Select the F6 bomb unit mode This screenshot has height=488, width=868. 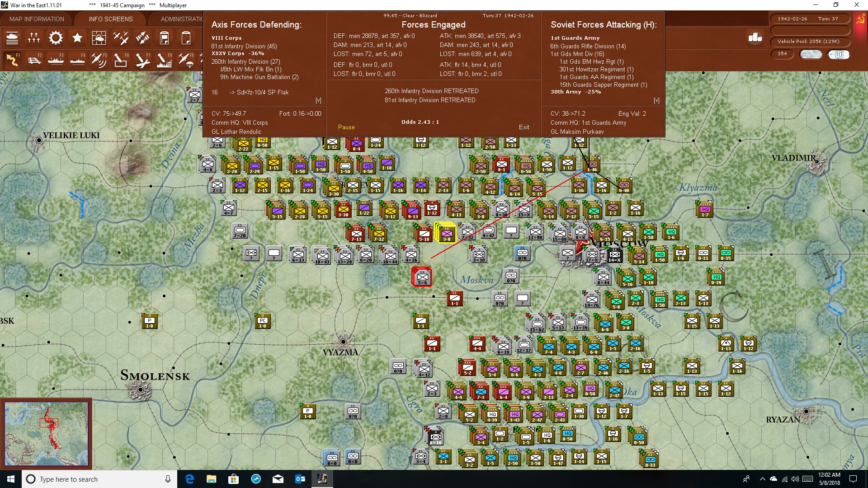(121, 60)
